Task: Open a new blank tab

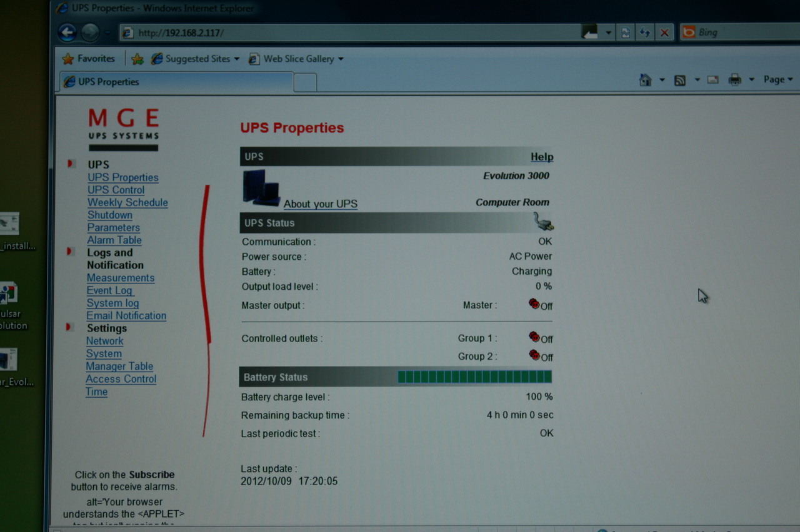Action: click(x=305, y=82)
